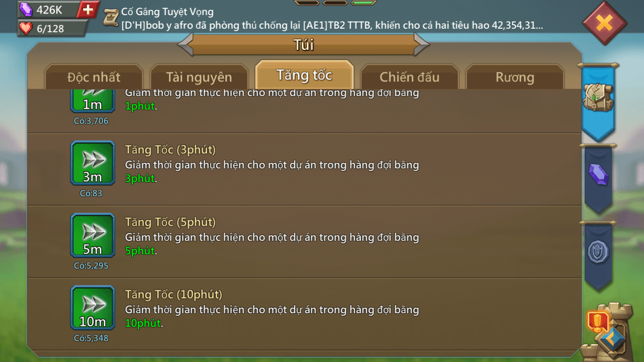This screenshot has width=644, height=362.
Task: Open the Chiến đấu tab
Action: pos(410,77)
